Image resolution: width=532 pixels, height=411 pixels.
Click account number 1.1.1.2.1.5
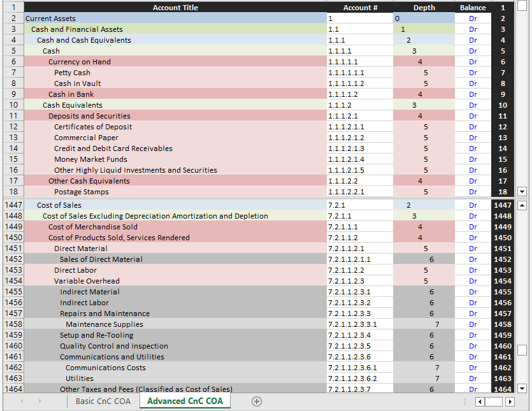pyautogui.click(x=360, y=170)
